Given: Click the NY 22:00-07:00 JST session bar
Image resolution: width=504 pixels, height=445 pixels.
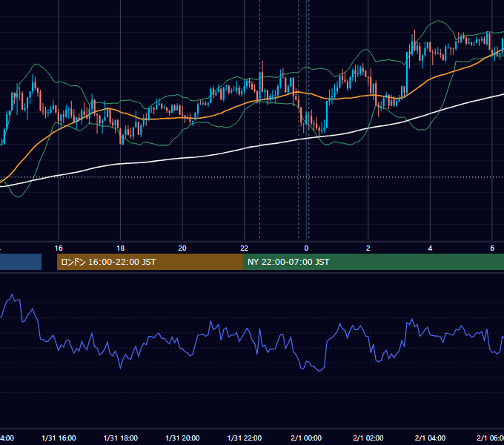Looking at the screenshot, I should coord(373,262).
